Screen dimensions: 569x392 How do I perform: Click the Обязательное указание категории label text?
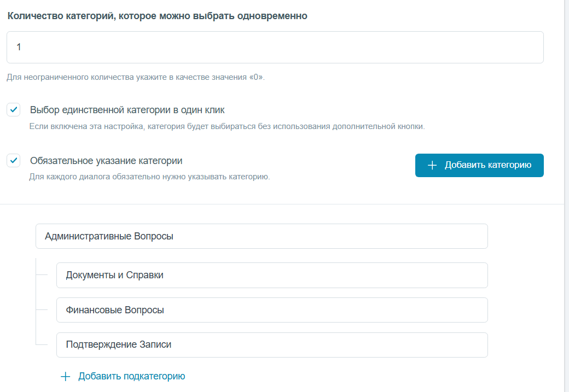click(106, 161)
